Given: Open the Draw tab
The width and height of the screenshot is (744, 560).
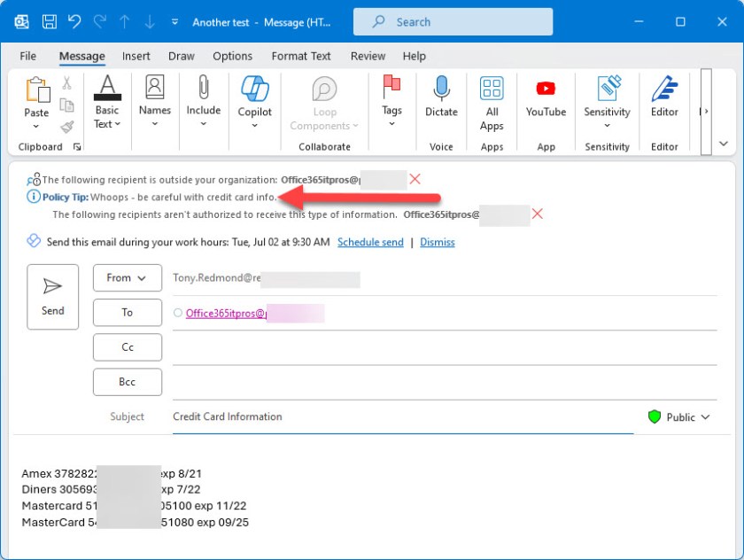Looking at the screenshot, I should click(182, 56).
